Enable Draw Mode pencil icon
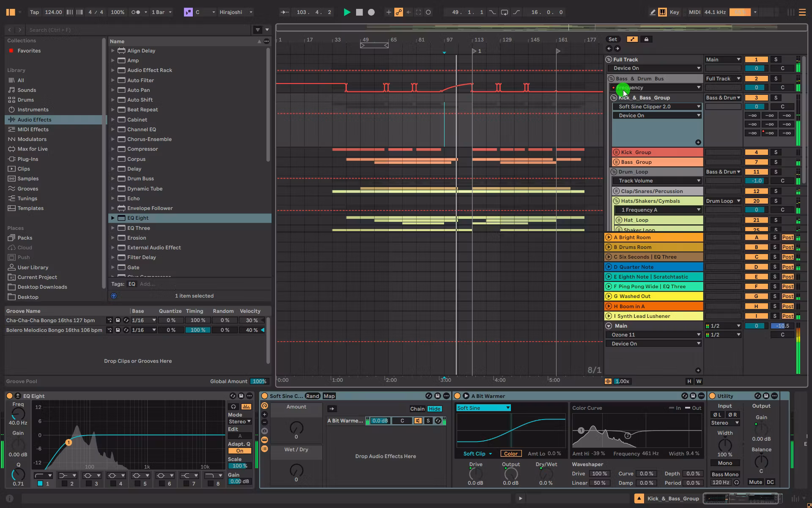This screenshot has width=812, height=508. tap(653, 12)
